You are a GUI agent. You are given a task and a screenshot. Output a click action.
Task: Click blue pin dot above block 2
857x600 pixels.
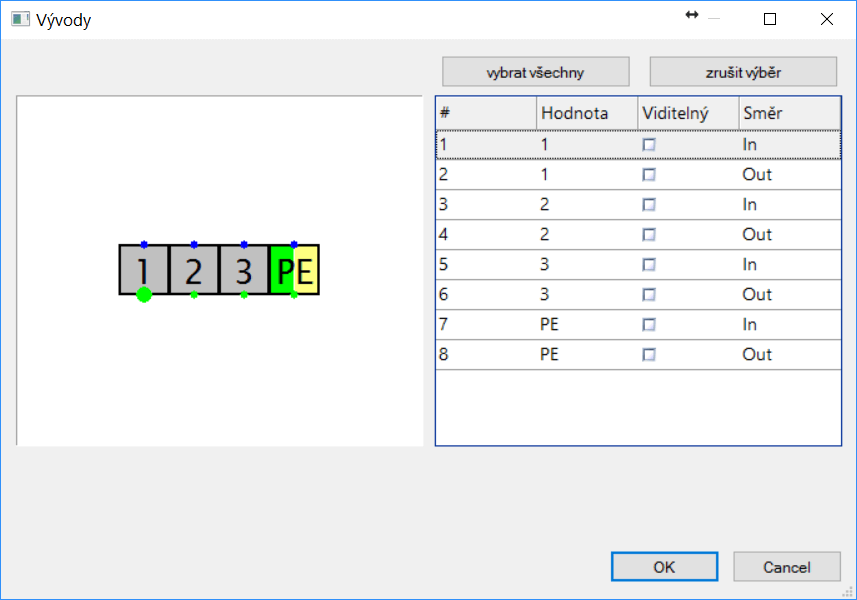tap(194, 244)
